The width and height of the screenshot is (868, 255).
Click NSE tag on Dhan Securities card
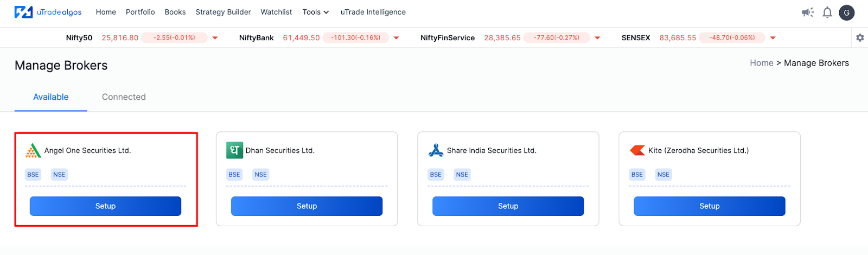click(x=260, y=175)
